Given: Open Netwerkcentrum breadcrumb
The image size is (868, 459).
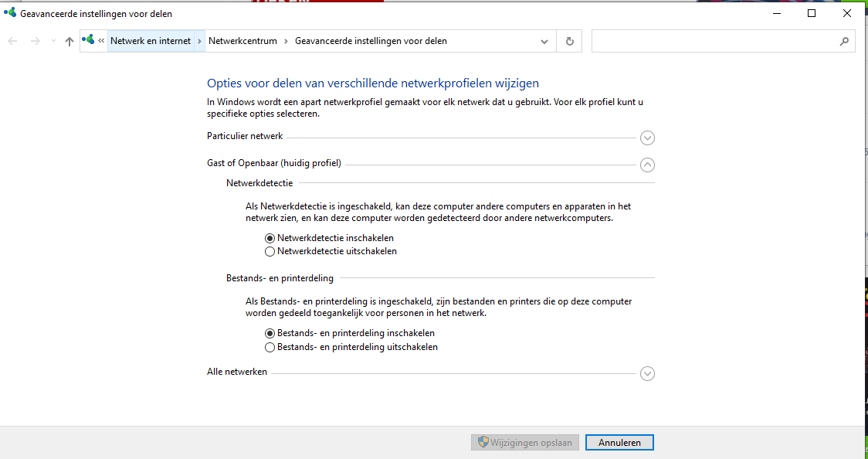Looking at the screenshot, I should [x=242, y=41].
